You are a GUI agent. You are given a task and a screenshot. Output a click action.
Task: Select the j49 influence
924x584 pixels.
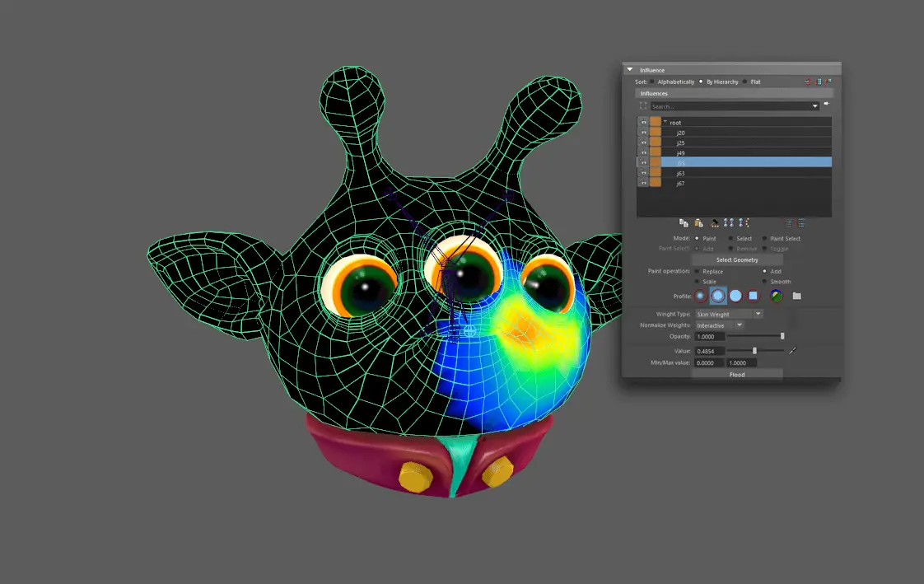tap(746, 152)
